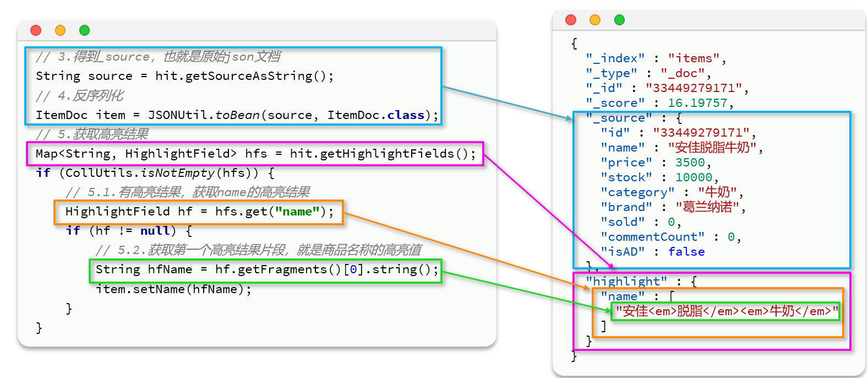Click the green dot in the left code window
The height and width of the screenshot is (378, 868).
coord(84,30)
